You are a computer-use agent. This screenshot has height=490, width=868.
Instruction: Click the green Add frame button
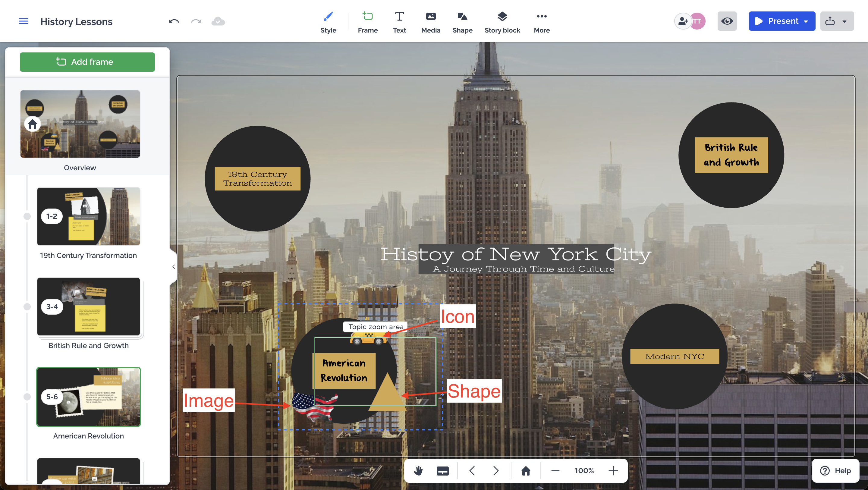(x=87, y=62)
